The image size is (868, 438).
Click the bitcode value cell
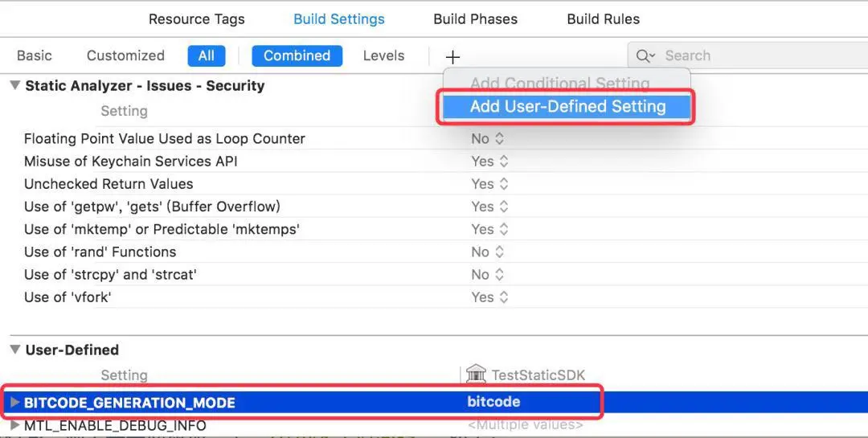point(493,402)
